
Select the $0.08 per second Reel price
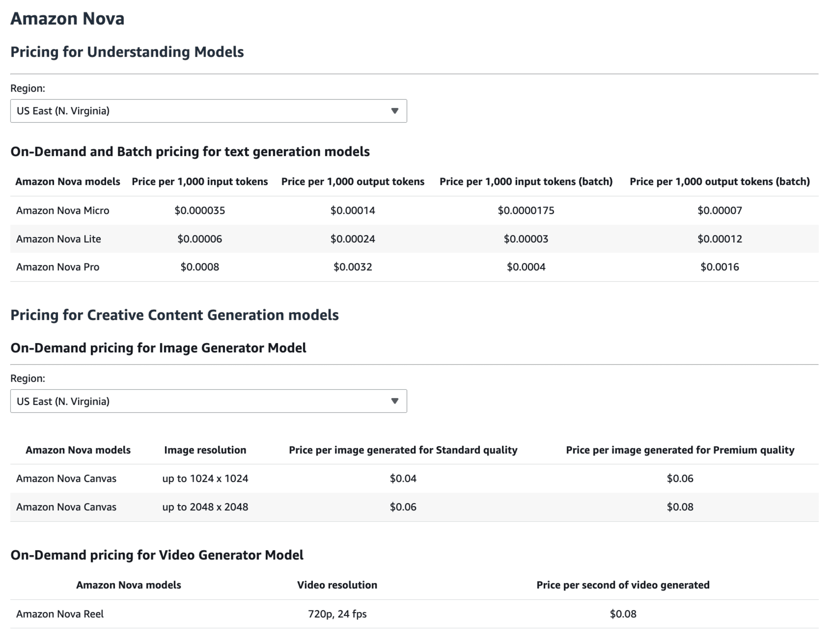[623, 614]
